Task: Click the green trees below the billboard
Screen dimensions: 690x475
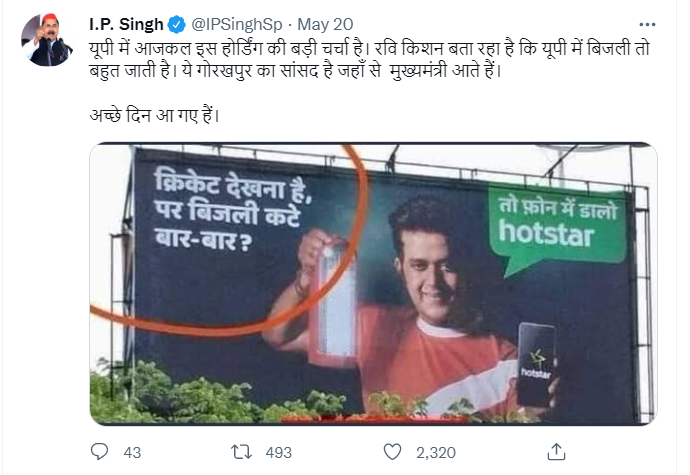Action: pos(200,395)
